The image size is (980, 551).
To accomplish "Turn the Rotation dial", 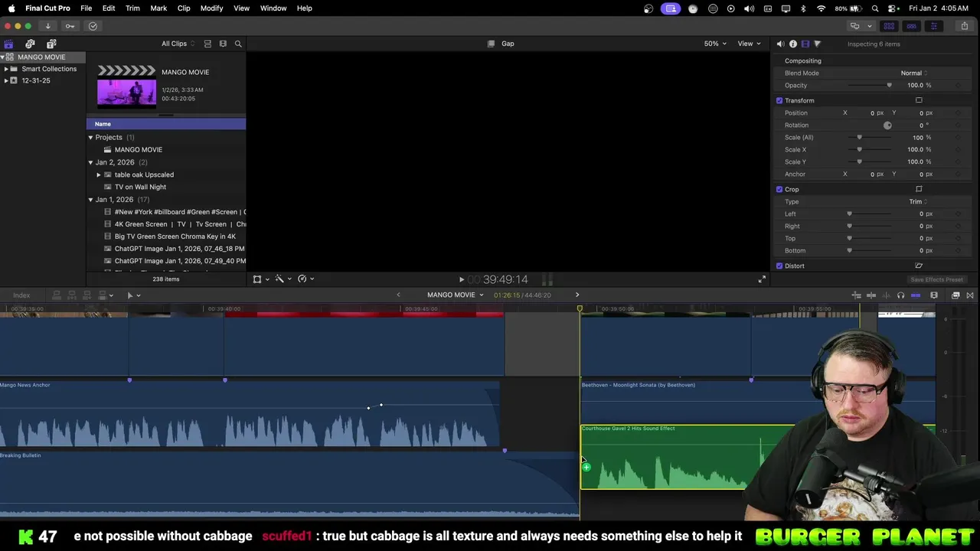I will pyautogui.click(x=887, y=126).
